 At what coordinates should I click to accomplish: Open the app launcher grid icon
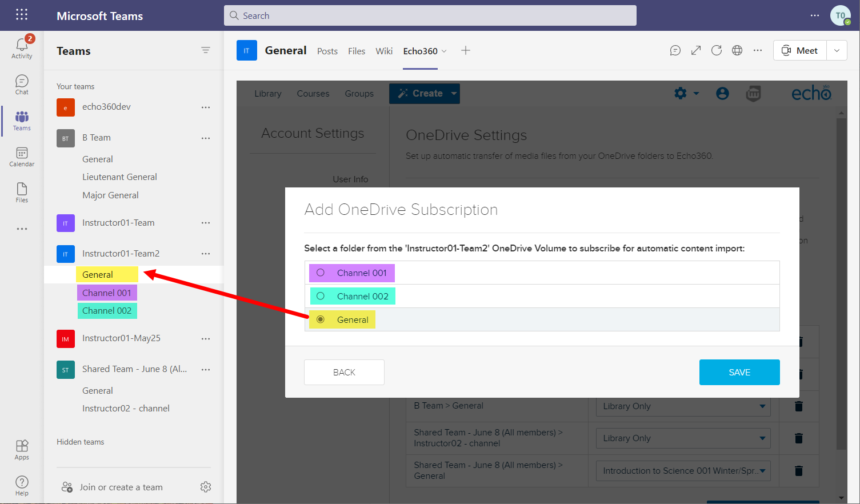point(22,15)
